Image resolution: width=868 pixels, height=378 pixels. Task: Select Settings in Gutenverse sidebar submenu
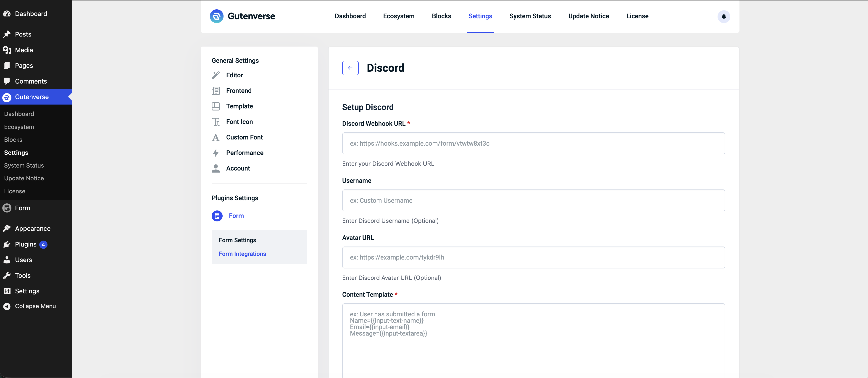[x=16, y=153]
